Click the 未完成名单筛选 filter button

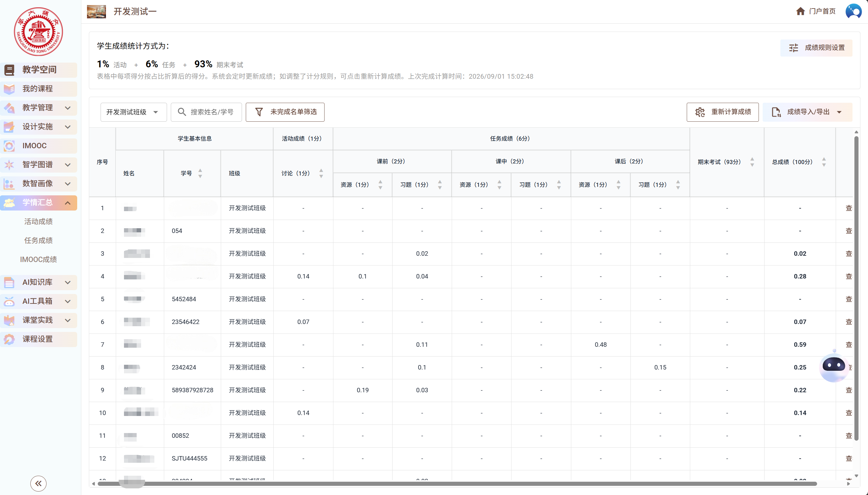[x=285, y=112]
